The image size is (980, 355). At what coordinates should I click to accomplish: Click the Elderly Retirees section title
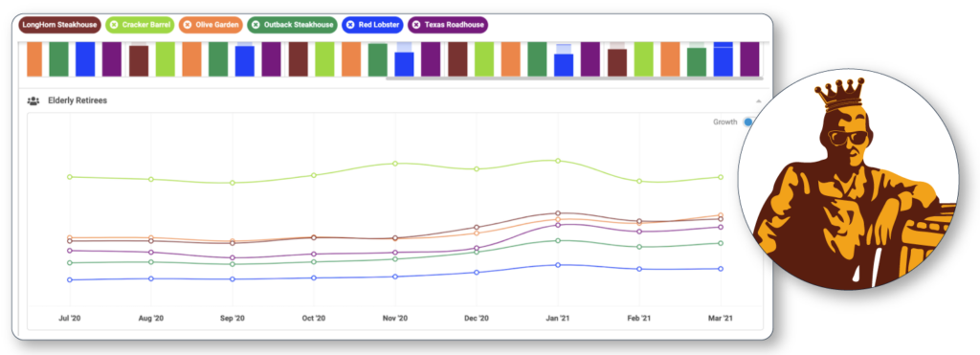pyautogui.click(x=78, y=100)
